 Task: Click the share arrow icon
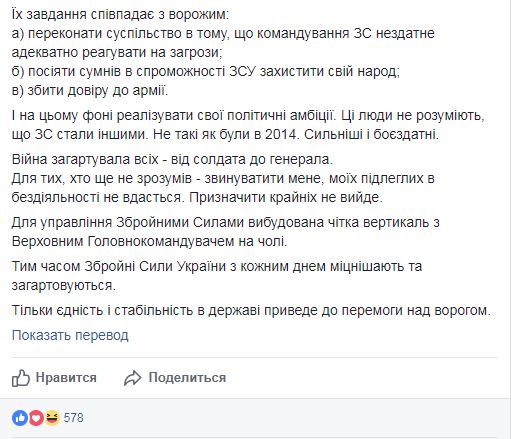133,378
